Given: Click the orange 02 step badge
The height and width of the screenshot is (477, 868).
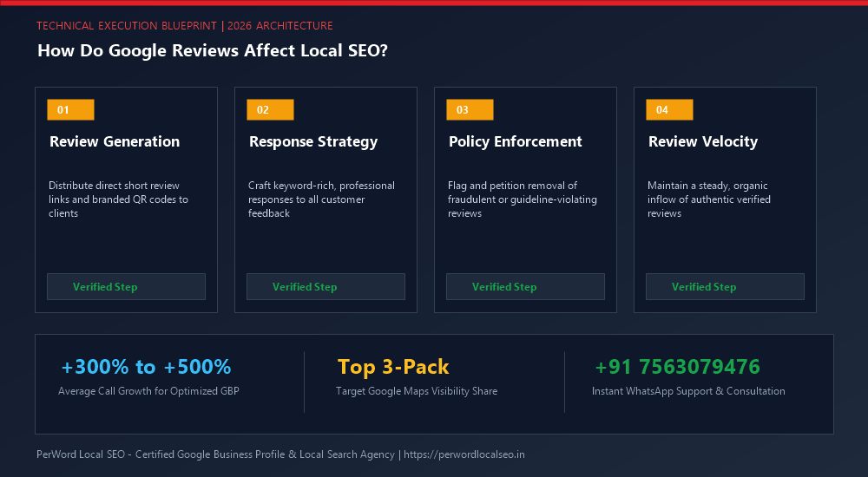Looking at the screenshot, I should point(270,109).
